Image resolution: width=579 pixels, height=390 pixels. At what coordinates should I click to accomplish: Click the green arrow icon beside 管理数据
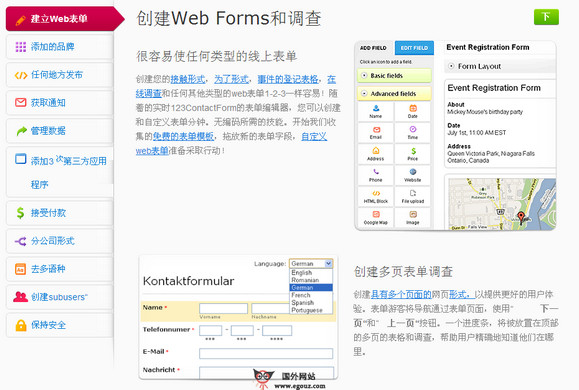point(21,131)
